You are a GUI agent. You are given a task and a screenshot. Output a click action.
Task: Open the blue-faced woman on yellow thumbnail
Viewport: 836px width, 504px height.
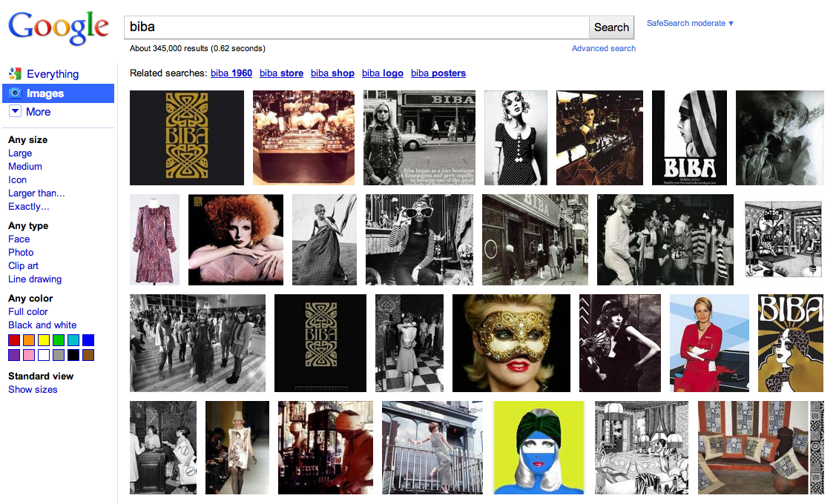(x=539, y=448)
